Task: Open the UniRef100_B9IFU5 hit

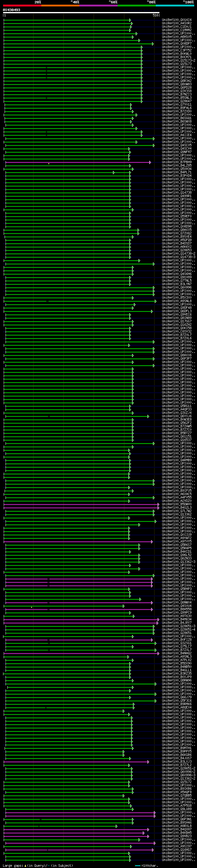Action: click(177, 491)
